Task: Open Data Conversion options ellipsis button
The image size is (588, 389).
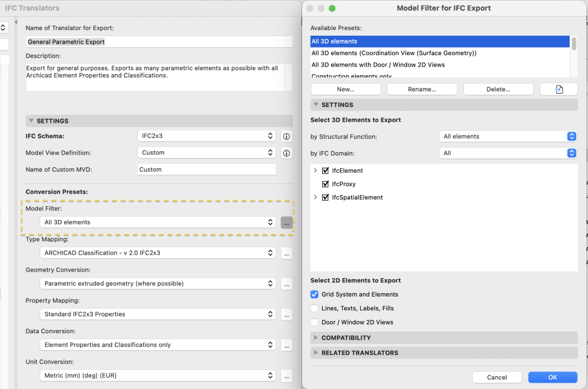Action: (287, 345)
